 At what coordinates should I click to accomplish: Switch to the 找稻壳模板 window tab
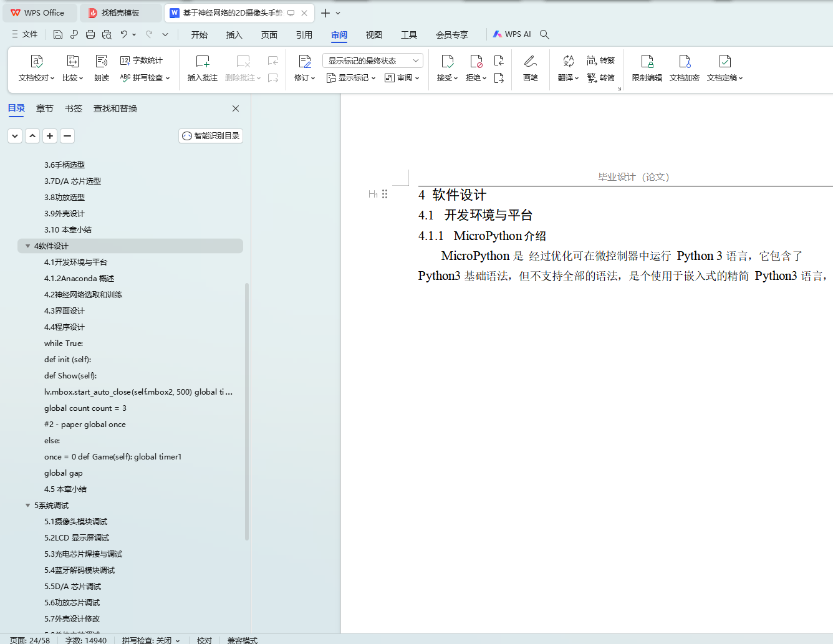(121, 12)
